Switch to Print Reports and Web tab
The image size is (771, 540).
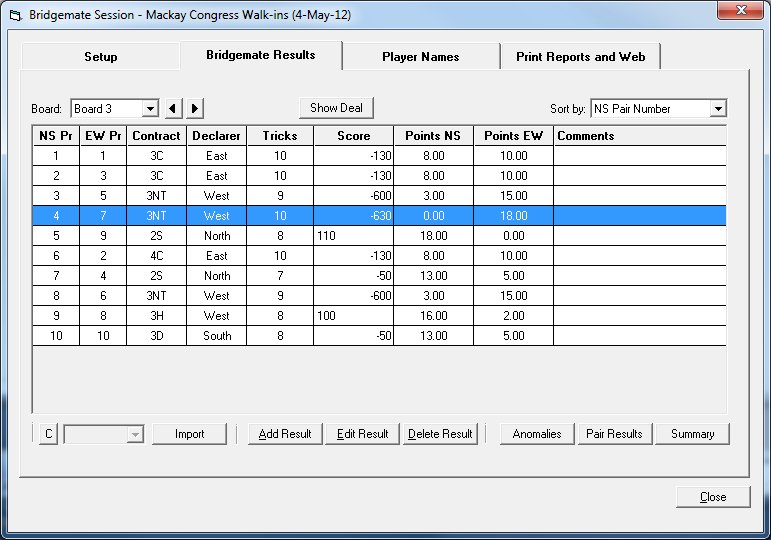click(x=580, y=57)
